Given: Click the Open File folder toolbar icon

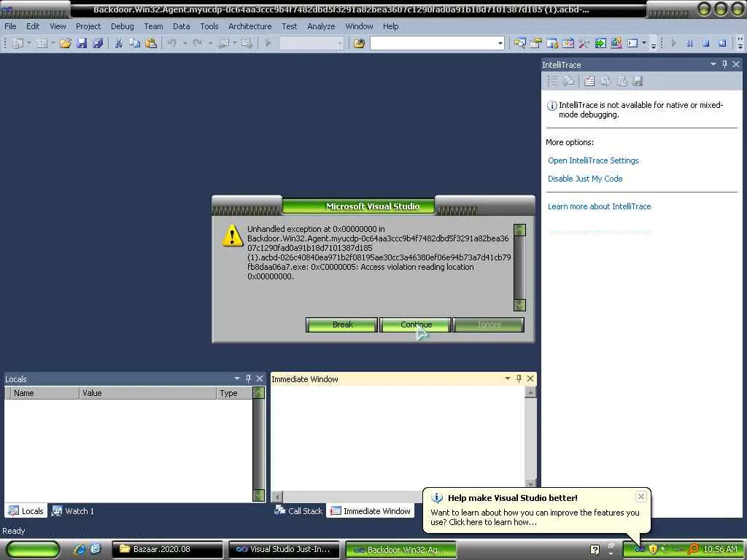Looking at the screenshot, I should coord(65,43).
